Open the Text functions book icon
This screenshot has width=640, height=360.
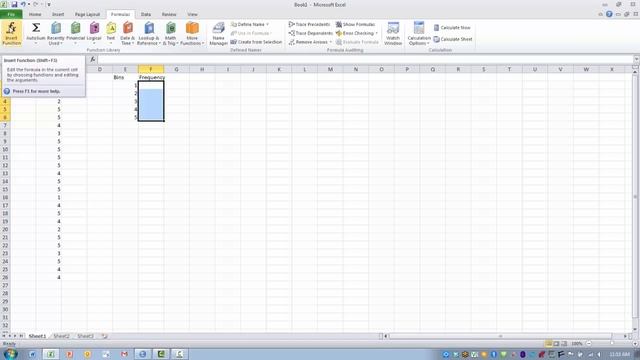click(x=111, y=28)
